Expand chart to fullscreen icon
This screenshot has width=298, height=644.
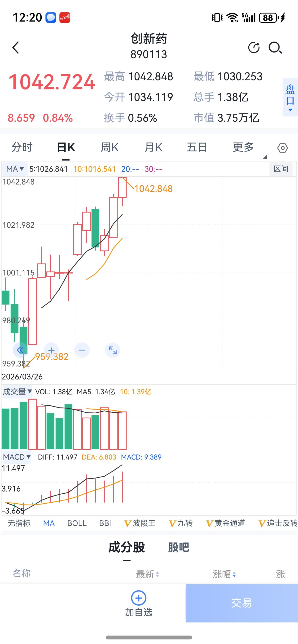(113, 350)
